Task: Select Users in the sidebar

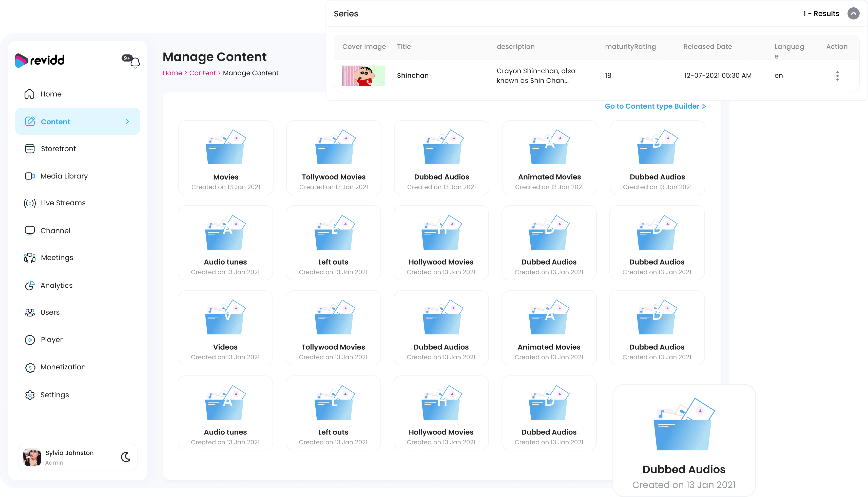Action: click(x=50, y=312)
